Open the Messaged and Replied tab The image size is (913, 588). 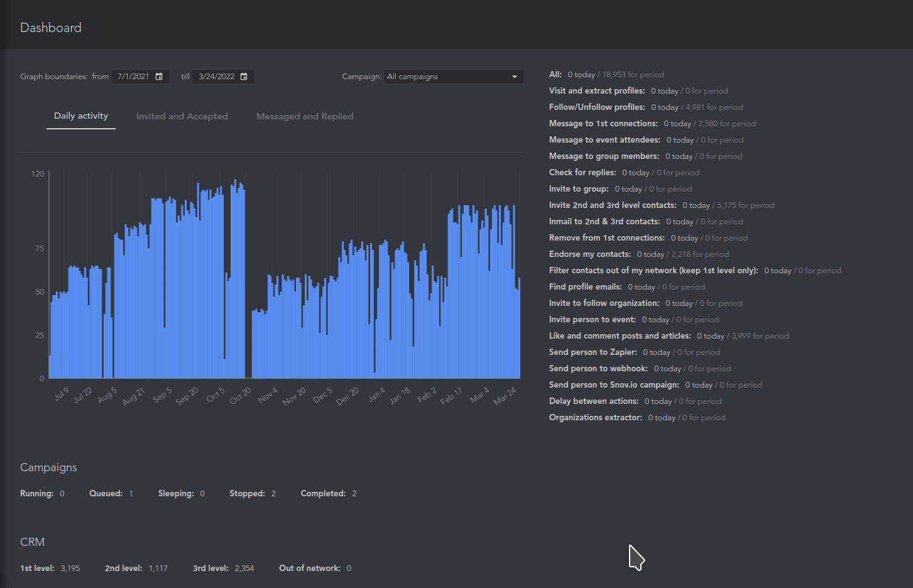pos(305,117)
